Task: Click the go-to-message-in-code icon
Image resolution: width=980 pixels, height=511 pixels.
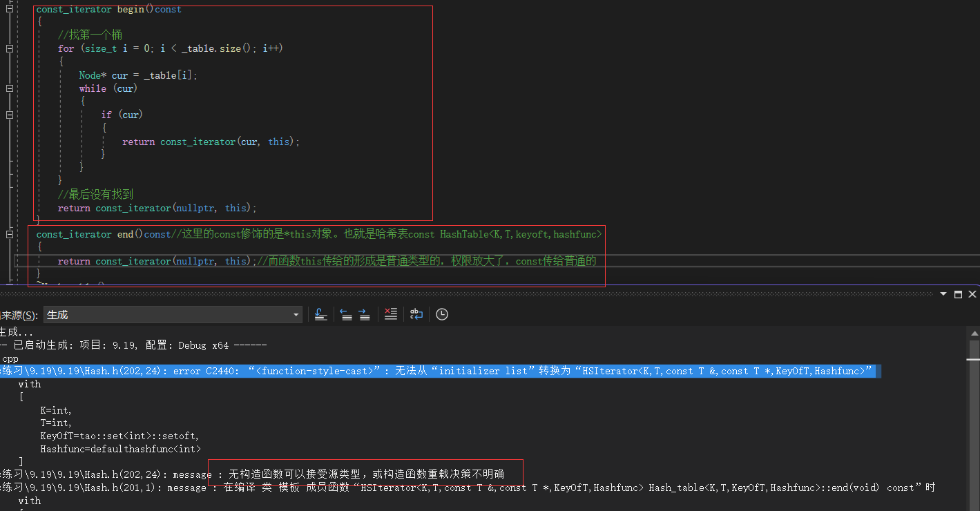Action: point(320,314)
